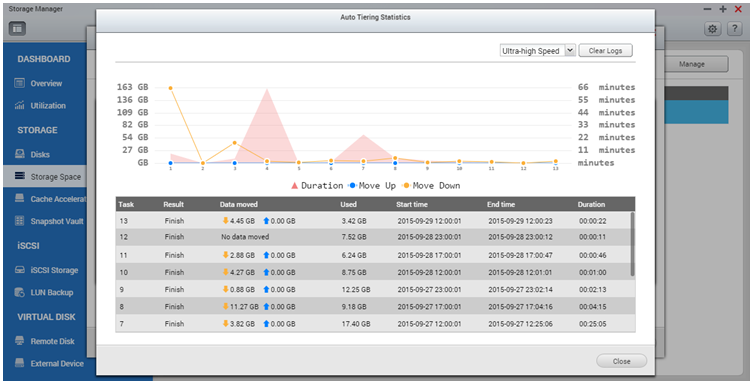Click the Move Down orange legend marker

pos(406,186)
